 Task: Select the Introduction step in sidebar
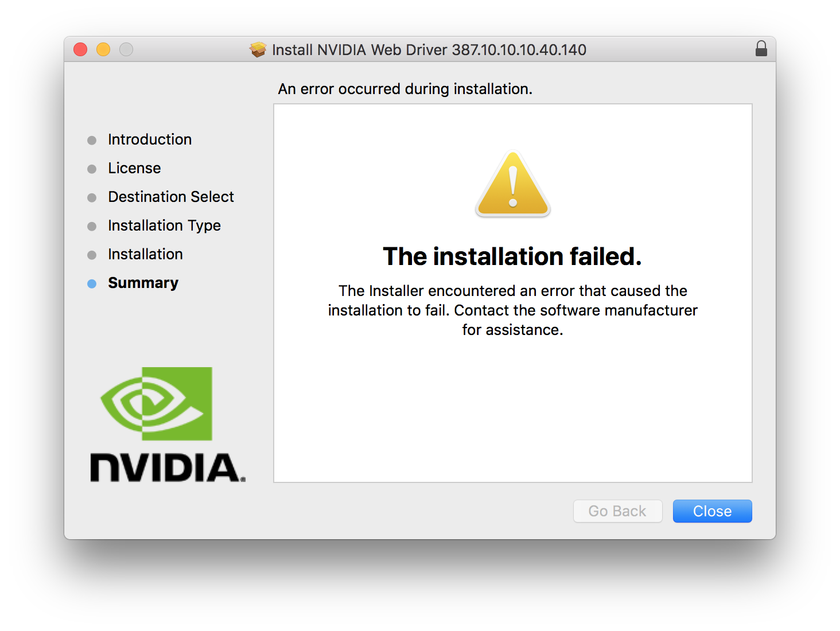point(150,139)
